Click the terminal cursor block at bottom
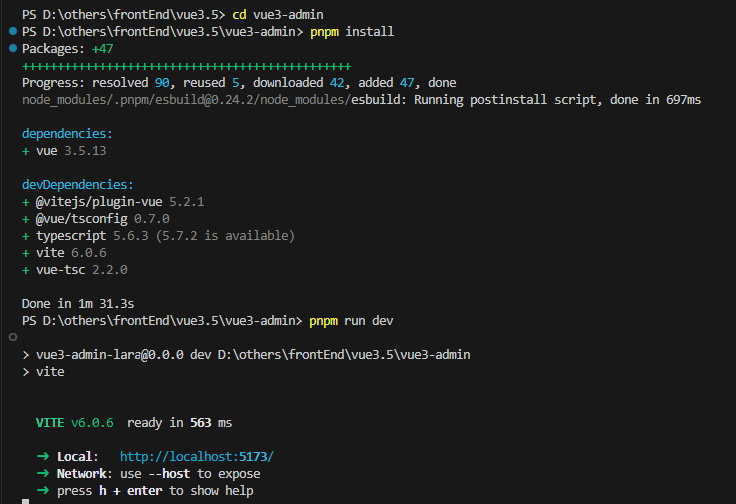 25,501
